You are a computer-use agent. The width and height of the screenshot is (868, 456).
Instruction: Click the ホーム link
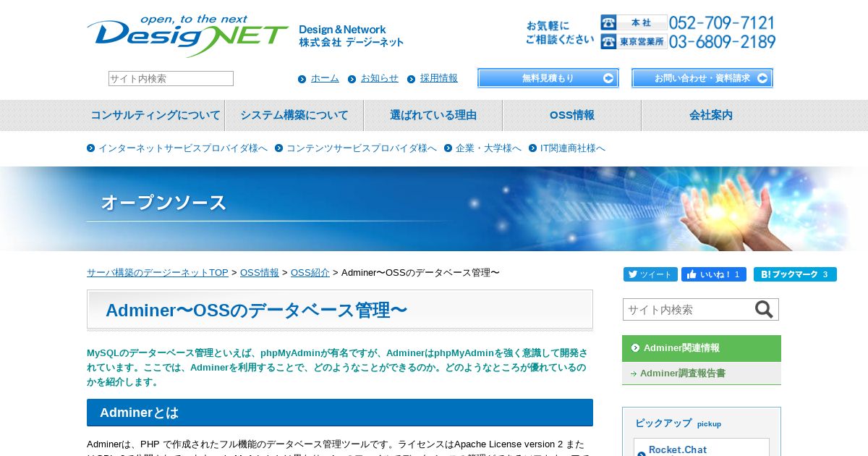[325, 78]
